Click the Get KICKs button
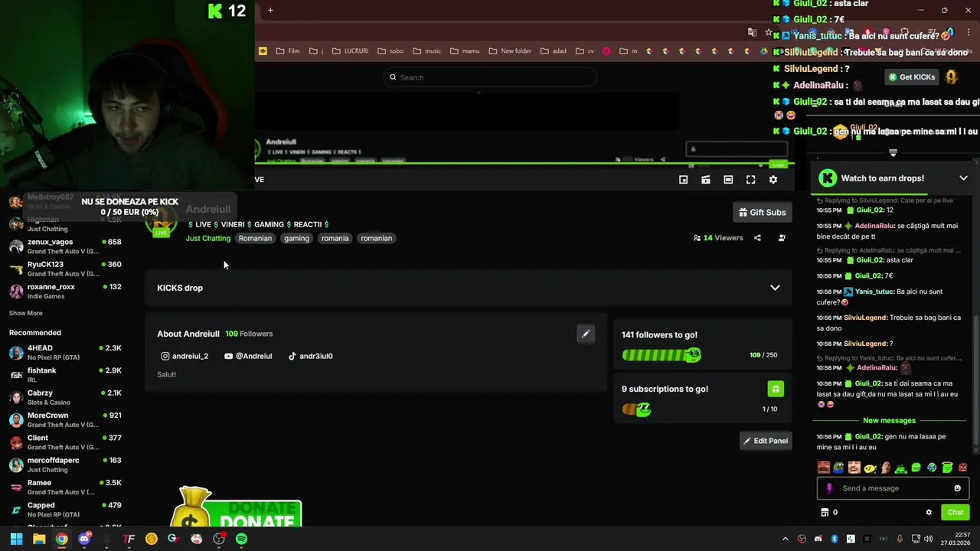980x551 pixels. 911,77
